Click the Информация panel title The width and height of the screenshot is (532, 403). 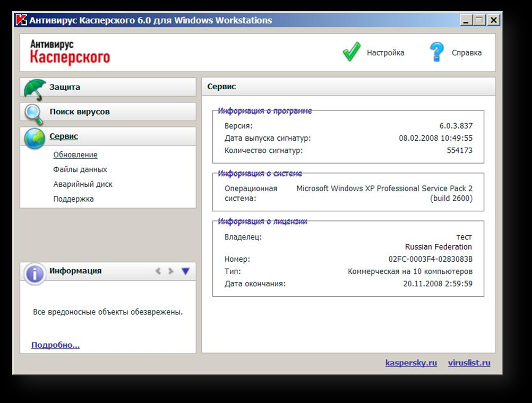click(75, 271)
